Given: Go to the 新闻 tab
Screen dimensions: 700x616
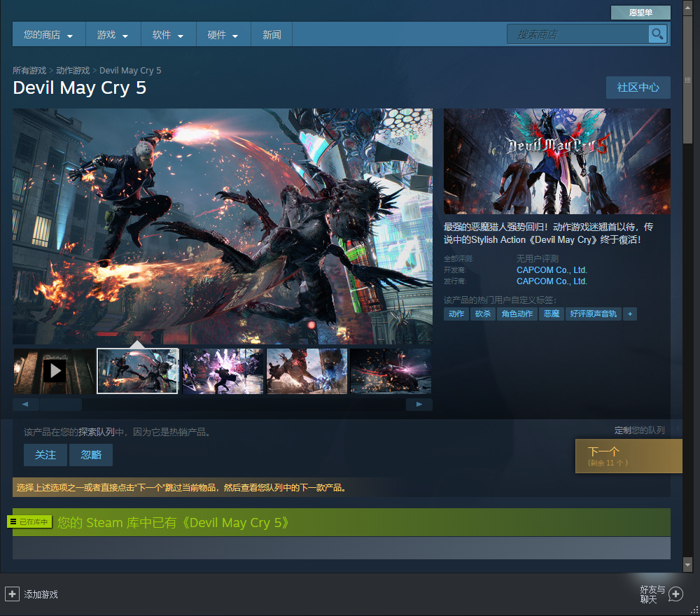Looking at the screenshot, I should (x=272, y=34).
